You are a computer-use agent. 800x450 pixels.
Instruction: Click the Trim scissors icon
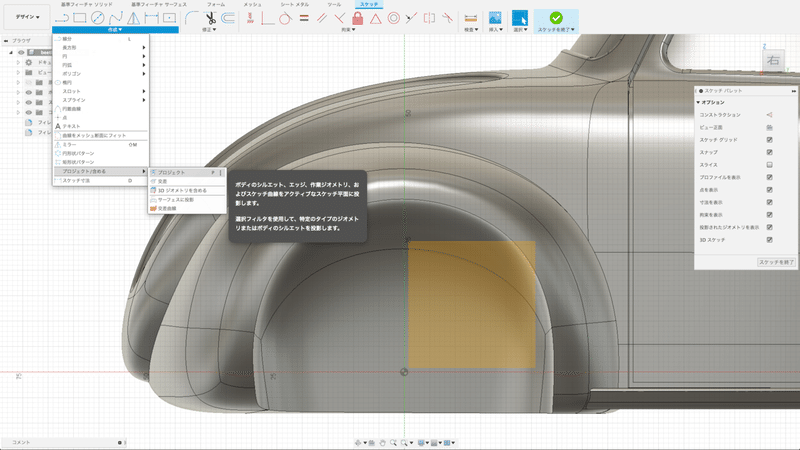211,17
